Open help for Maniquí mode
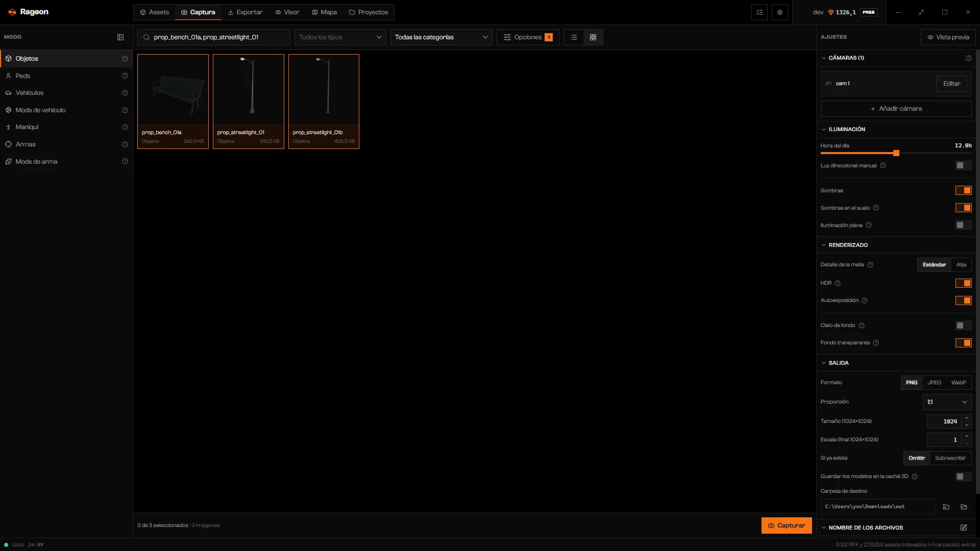 (125, 127)
